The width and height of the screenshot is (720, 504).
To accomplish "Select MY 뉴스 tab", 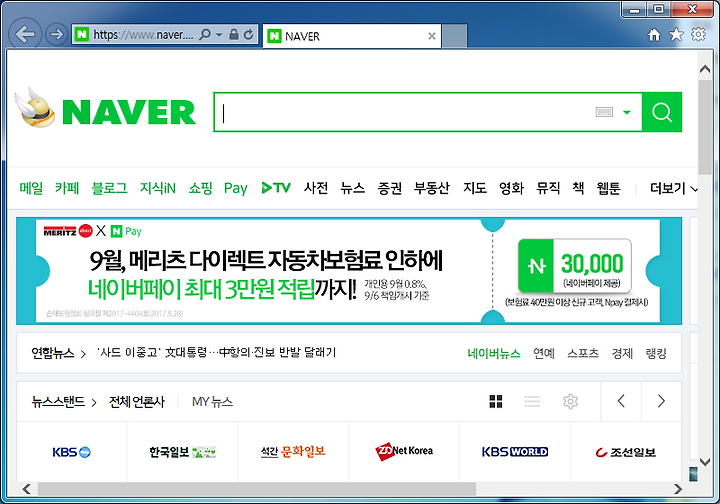I will tap(212, 402).
